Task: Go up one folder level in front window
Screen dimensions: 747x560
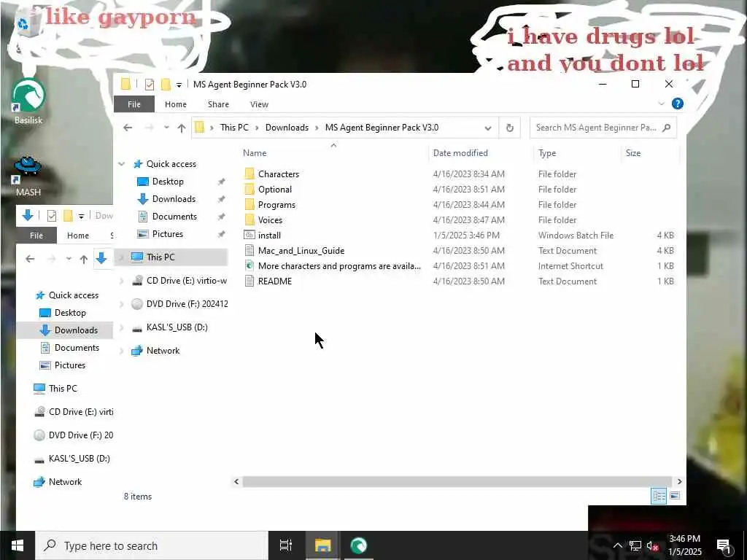Action: tap(181, 128)
